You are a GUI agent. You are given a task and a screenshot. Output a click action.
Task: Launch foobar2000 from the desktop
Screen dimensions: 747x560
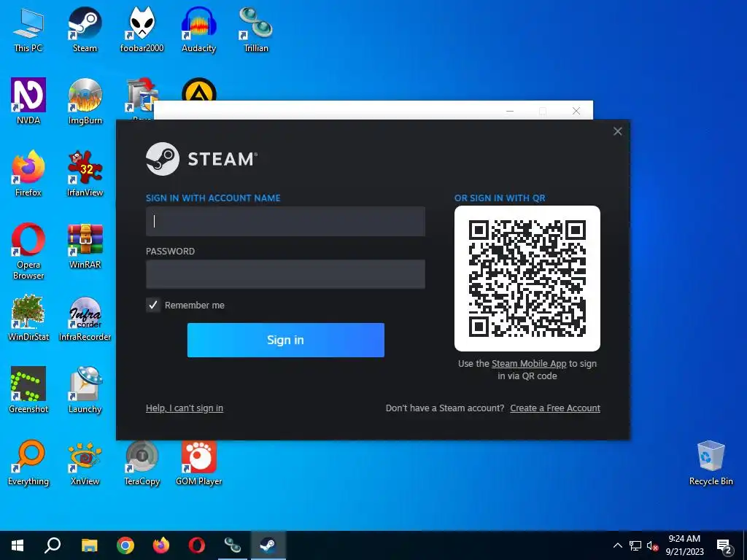click(x=142, y=29)
